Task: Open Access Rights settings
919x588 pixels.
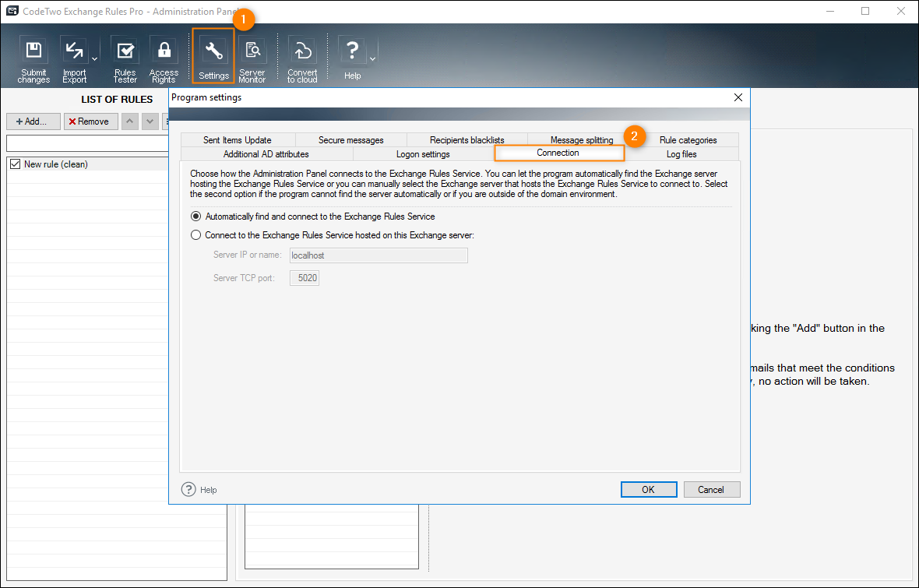Action: [x=164, y=59]
